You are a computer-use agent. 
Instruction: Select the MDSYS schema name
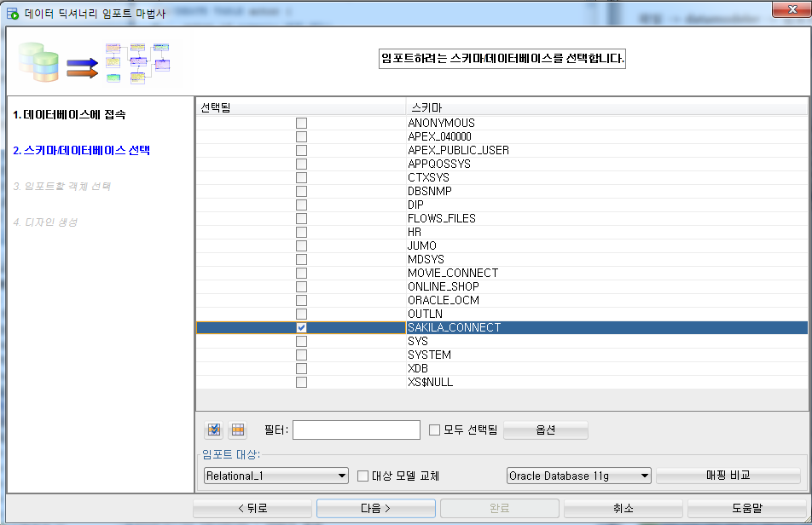click(426, 260)
